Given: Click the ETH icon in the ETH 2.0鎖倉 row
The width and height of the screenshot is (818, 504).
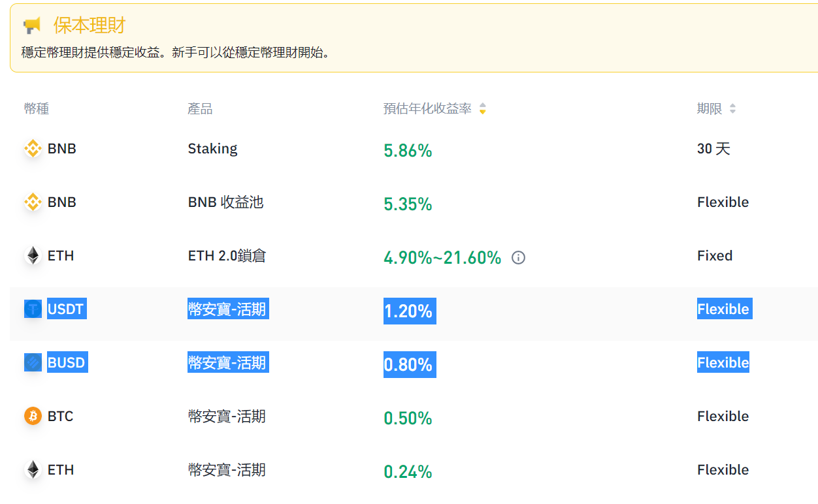Looking at the screenshot, I should tap(33, 256).
